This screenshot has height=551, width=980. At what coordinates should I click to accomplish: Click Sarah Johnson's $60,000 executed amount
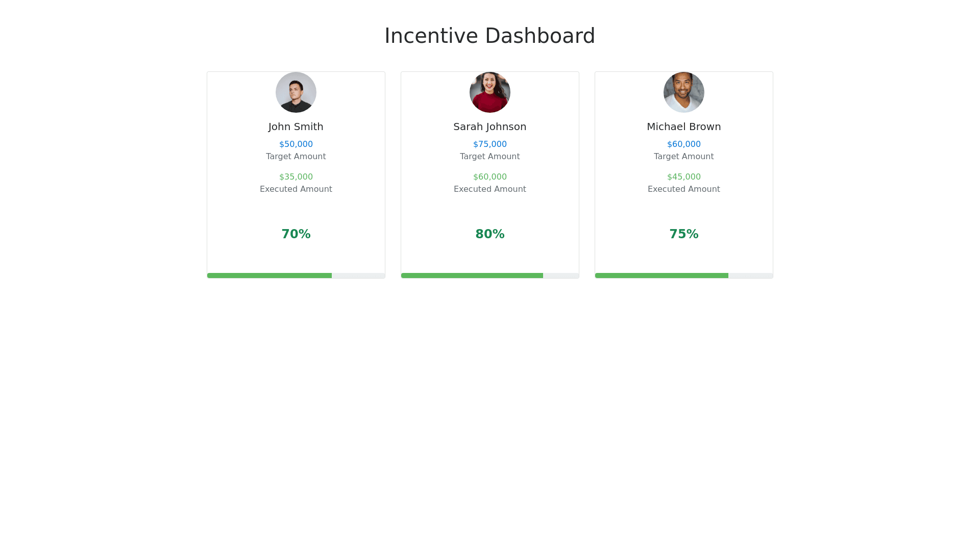click(x=490, y=177)
